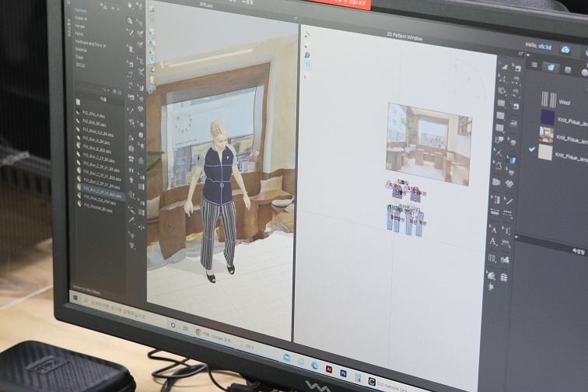Open Hanger category in the Library
The width and height of the screenshot is (588, 392).
point(80,26)
